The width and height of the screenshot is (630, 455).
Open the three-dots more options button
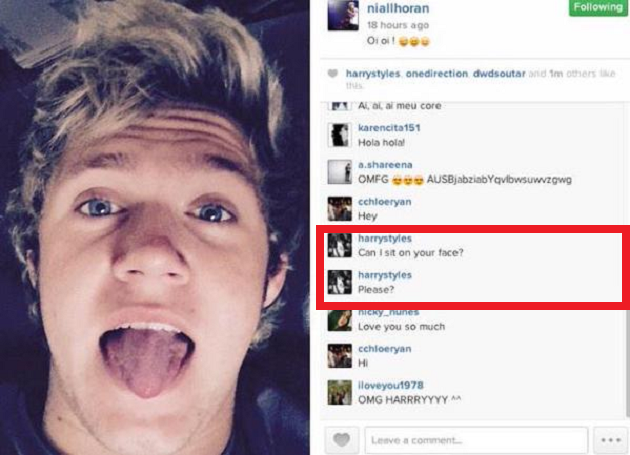coord(611,440)
